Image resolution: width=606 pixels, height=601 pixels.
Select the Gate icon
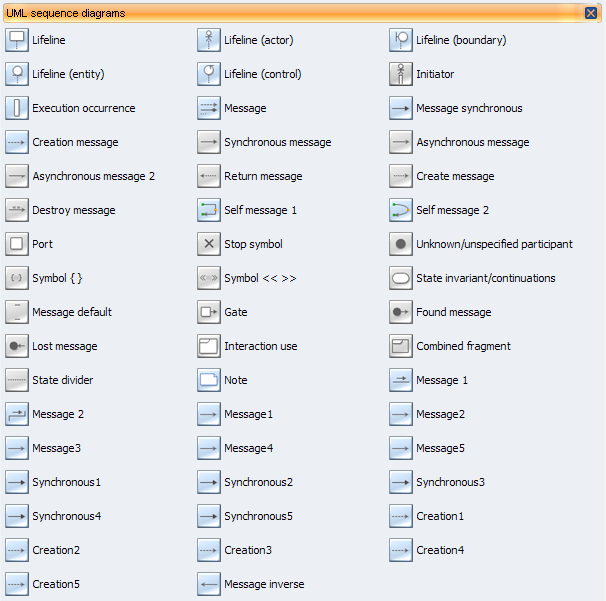(209, 312)
